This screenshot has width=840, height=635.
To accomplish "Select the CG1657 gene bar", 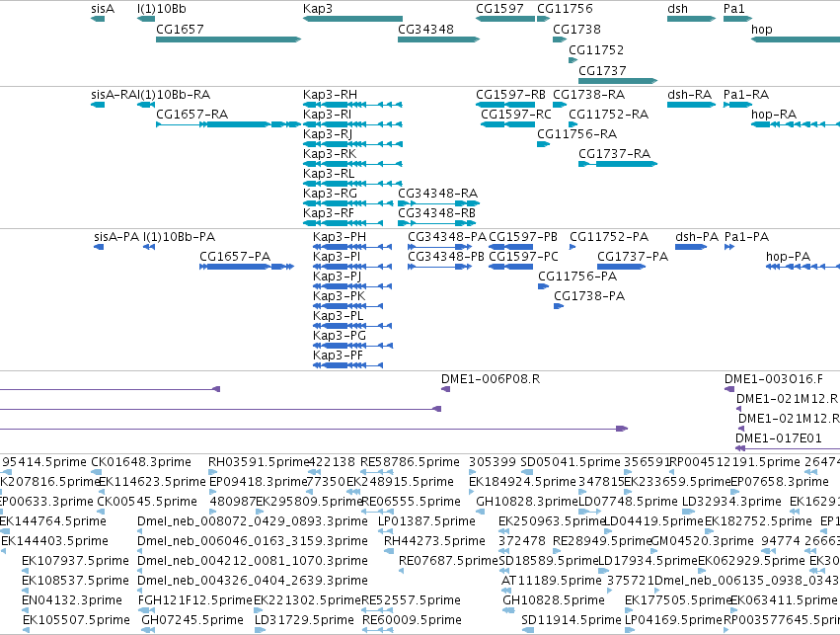I will click(x=228, y=40).
